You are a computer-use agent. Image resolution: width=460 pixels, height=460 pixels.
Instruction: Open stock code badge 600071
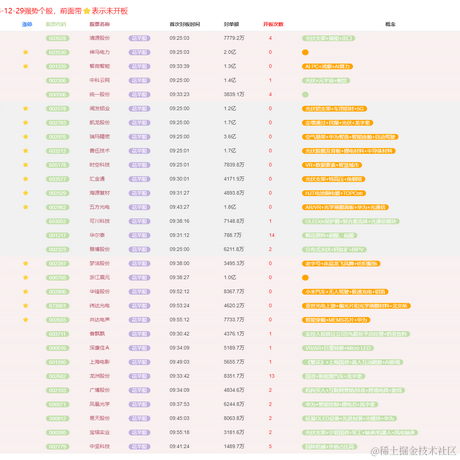58,404
